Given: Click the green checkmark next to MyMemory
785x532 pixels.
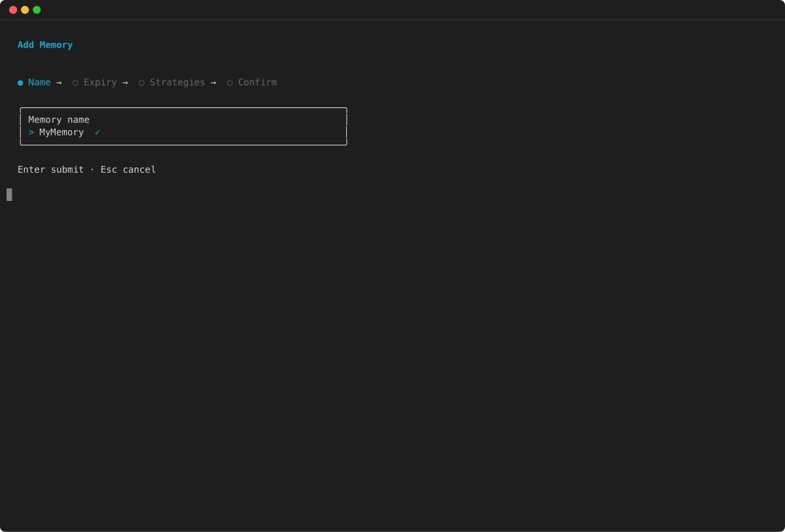Looking at the screenshot, I should [x=97, y=132].
